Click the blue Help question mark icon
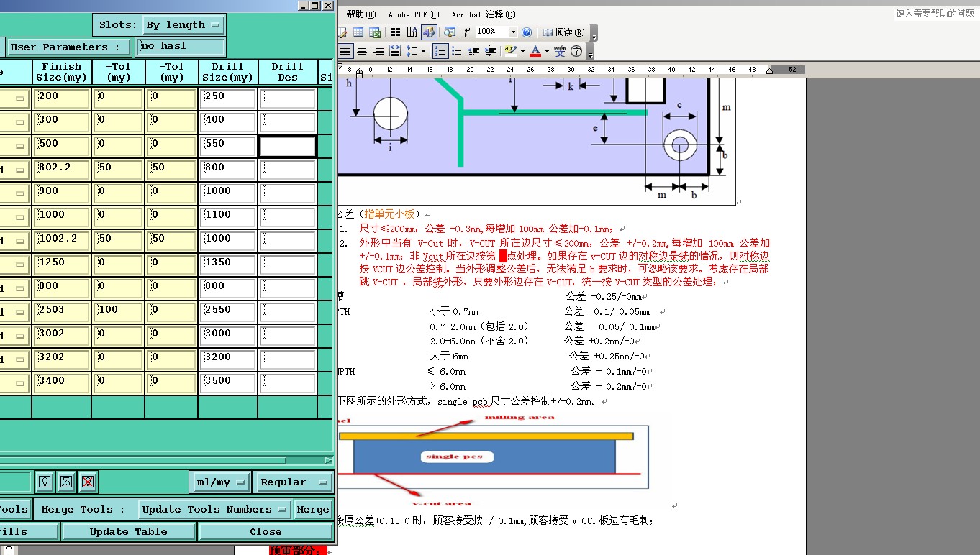 (x=527, y=32)
